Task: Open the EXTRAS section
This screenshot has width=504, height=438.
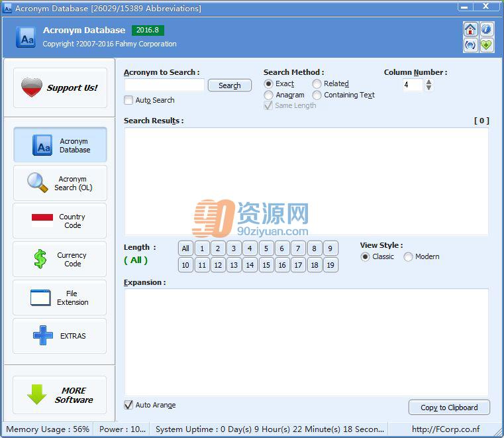Action: pyautogui.click(x=60, y=336)
